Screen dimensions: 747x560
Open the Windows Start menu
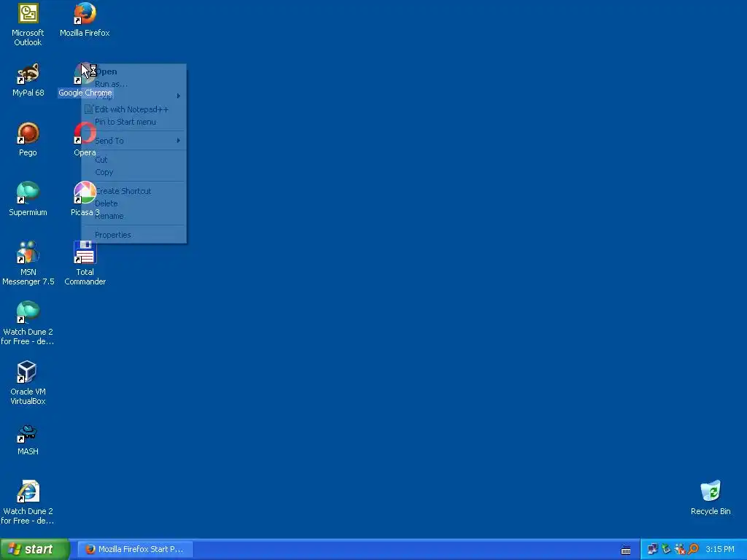pyautogui.click(x=35, y=549)
